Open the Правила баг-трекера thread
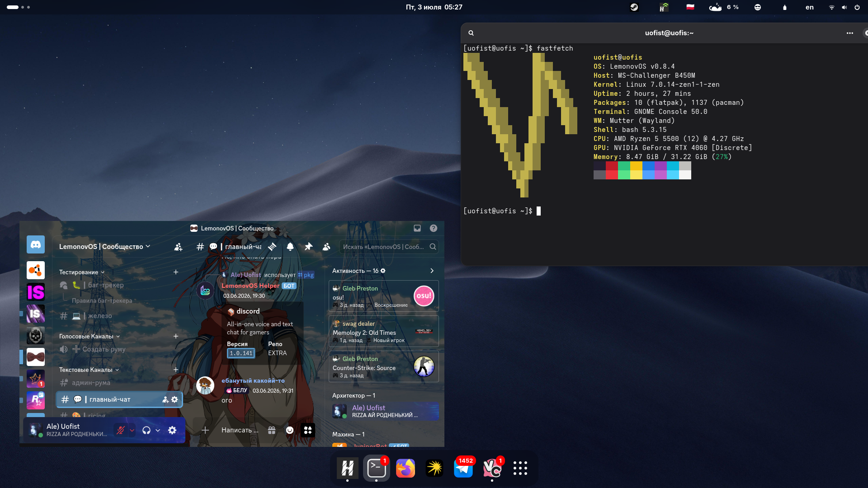868x488 pixels. 102,300
